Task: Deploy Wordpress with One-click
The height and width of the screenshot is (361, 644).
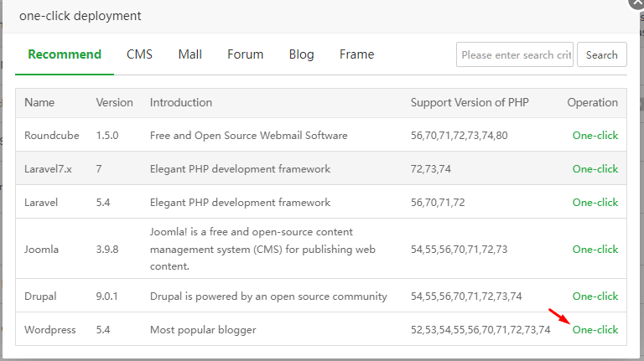Action: pyautogui.click(x=595, y=330)
